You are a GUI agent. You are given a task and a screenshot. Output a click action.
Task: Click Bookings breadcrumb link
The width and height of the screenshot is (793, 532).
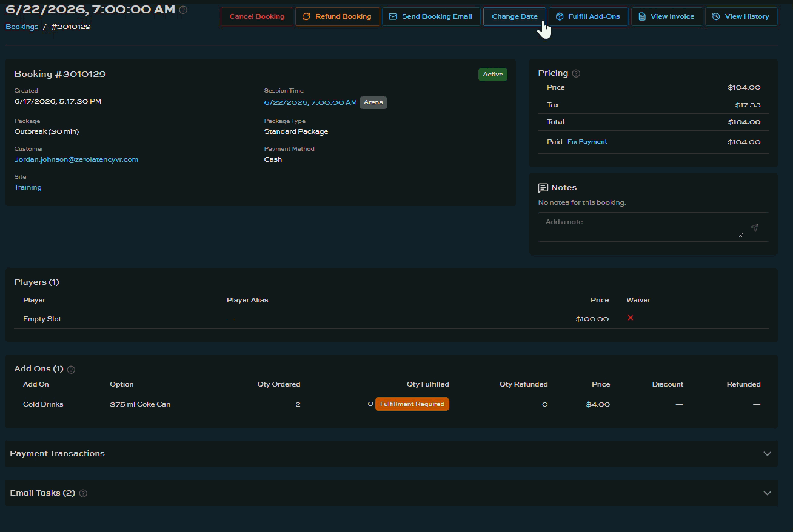tap(22, 27)
